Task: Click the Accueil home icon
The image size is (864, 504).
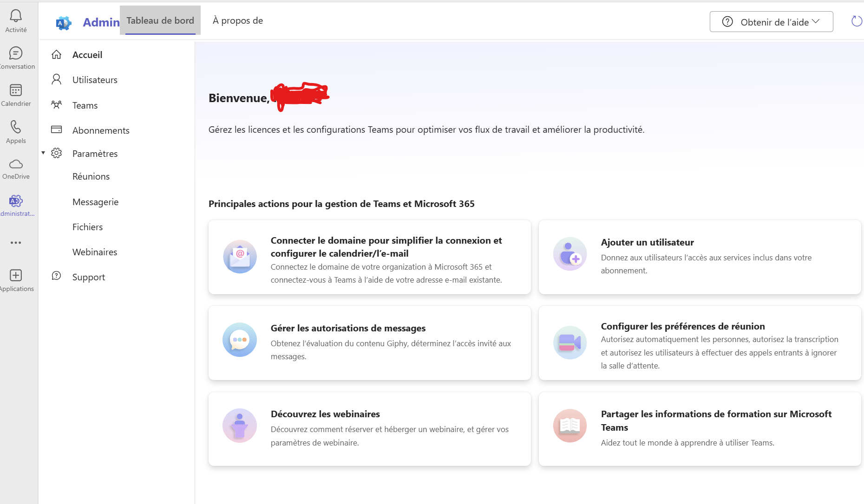Action: tap(56, 55)
